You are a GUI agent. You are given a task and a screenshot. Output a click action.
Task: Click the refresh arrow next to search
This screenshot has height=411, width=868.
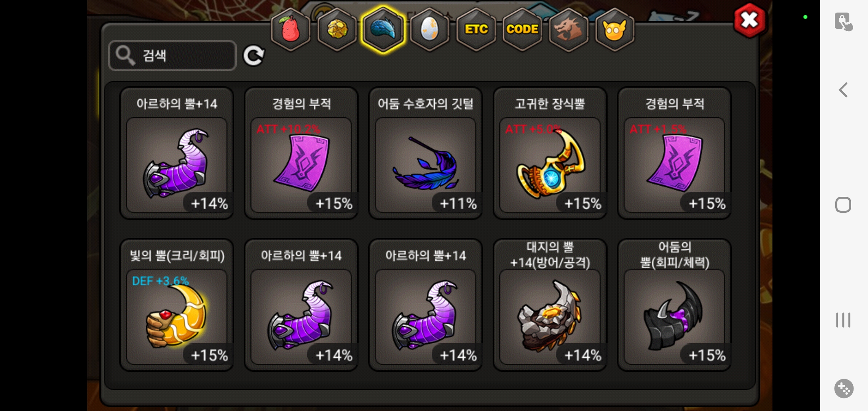pyautogui.click(x=254, y=56)
